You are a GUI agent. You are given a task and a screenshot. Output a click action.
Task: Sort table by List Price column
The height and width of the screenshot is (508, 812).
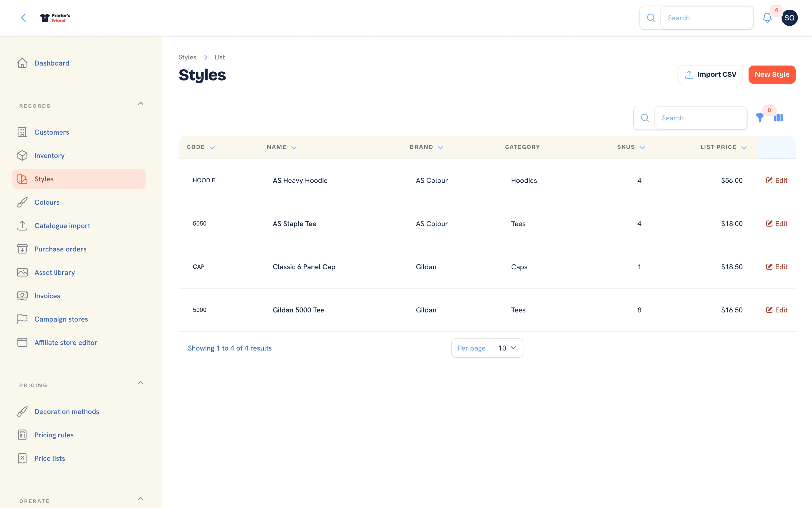(723, 147)
